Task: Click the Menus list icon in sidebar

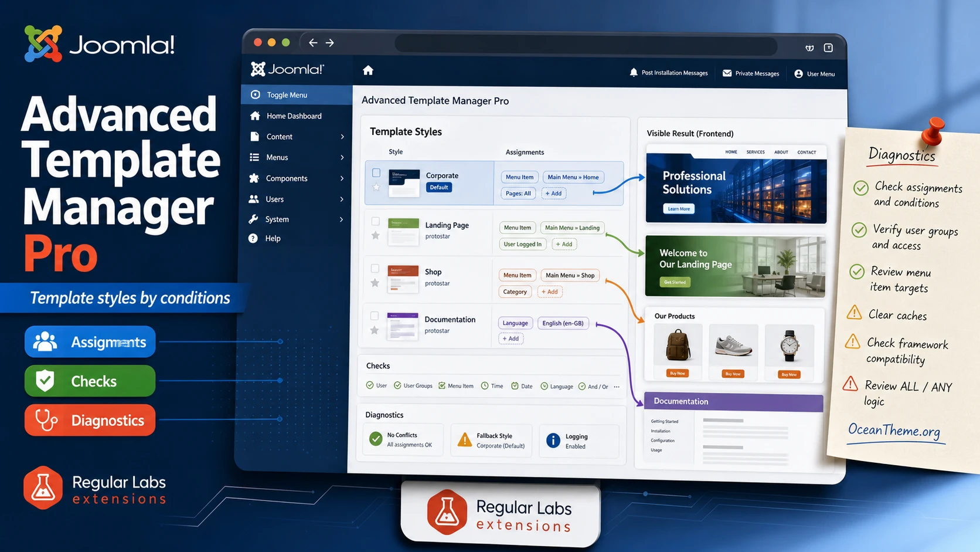Action: tap(254, 157)
